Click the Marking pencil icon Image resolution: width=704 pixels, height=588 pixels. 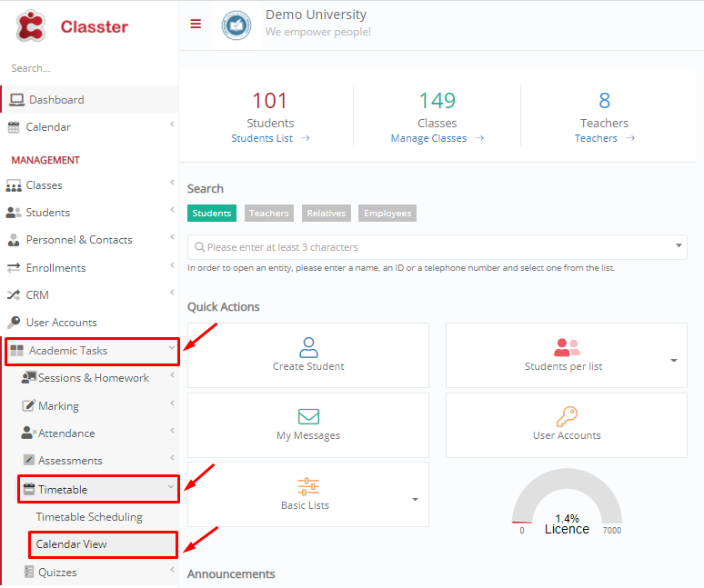(29, 405)
